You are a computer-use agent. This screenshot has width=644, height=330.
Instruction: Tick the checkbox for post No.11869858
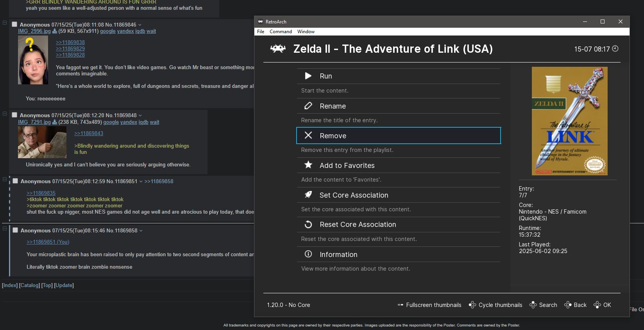pos(15,230)
